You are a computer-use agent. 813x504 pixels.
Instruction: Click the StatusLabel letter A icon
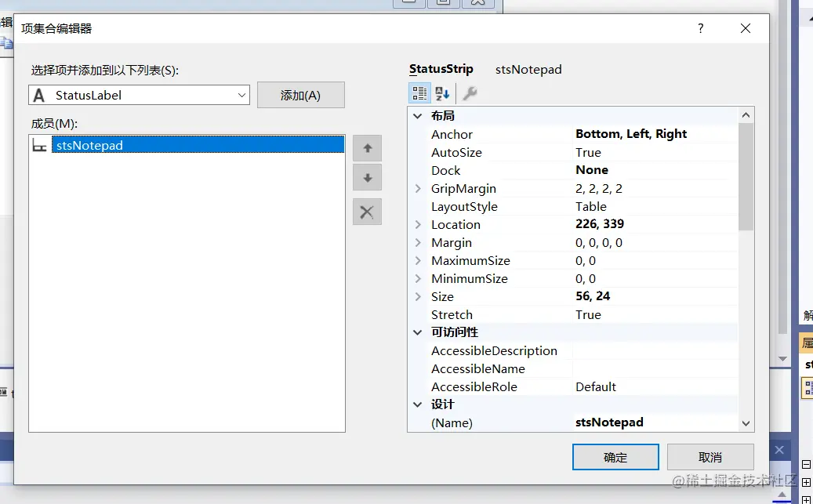pos(39,96)
